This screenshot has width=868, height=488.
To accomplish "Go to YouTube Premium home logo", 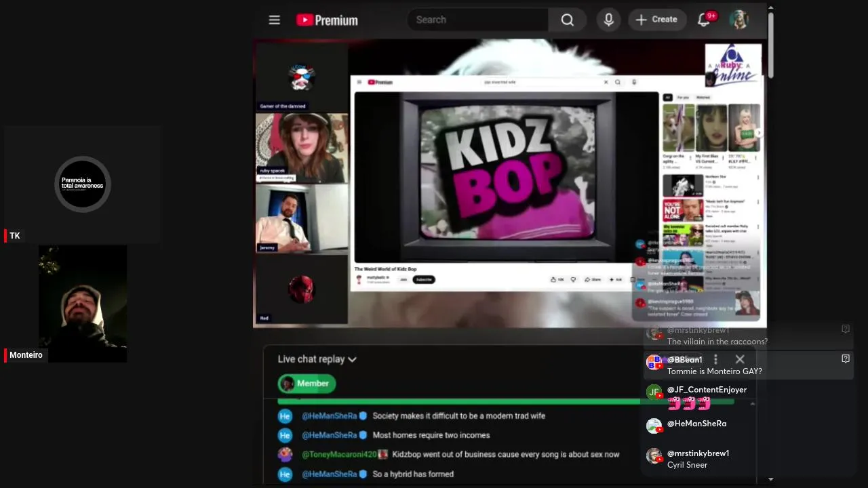I will point(327,20).
